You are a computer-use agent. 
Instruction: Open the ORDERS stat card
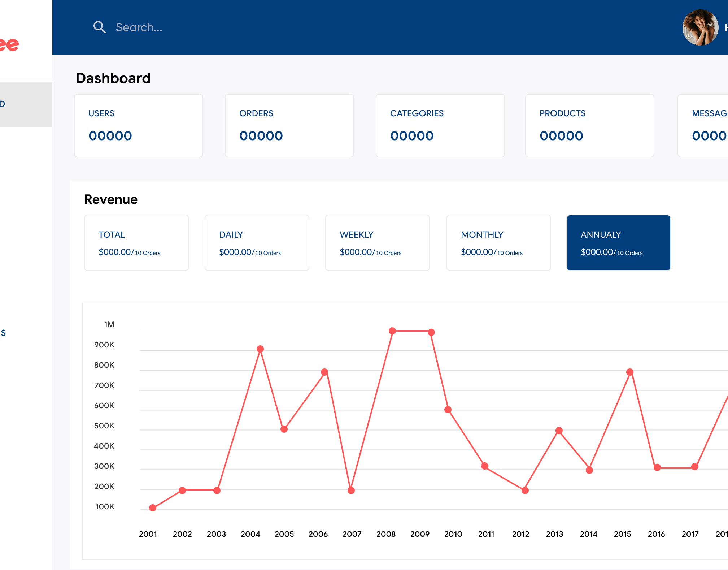(x=289, y=126)
